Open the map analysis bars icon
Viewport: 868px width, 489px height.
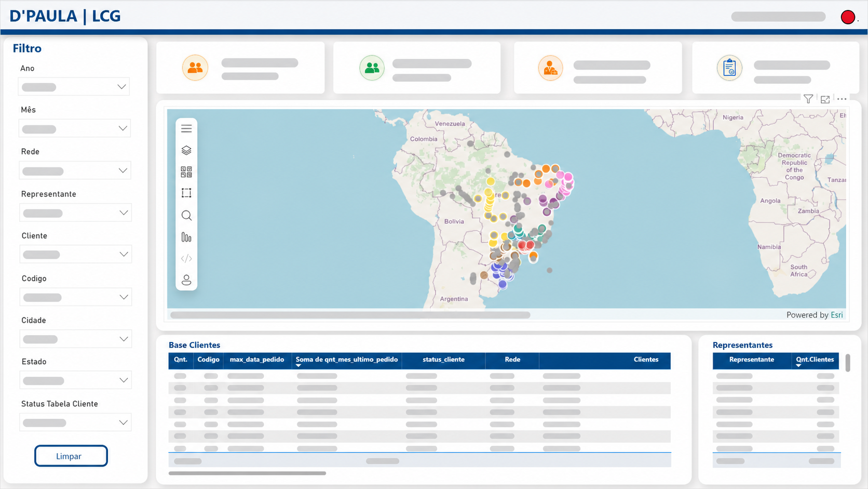click(x=186, y=237)
